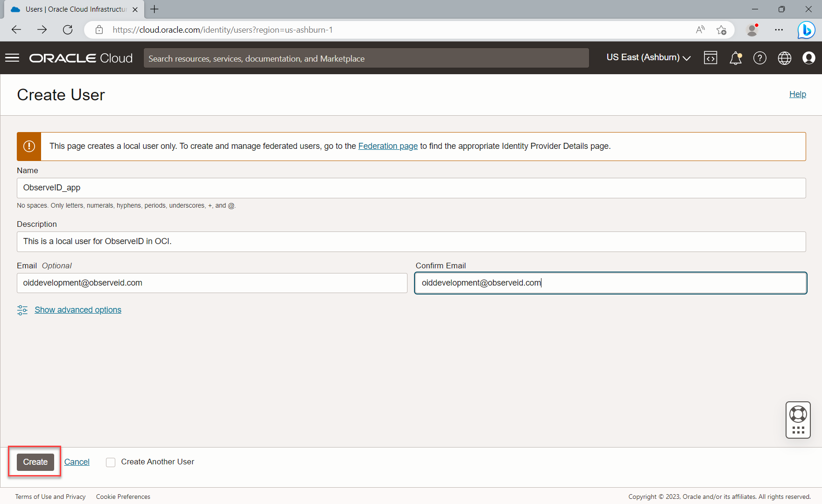Follow the Federation page link
This screenshot has width=822, height=504.
(388, 146)
